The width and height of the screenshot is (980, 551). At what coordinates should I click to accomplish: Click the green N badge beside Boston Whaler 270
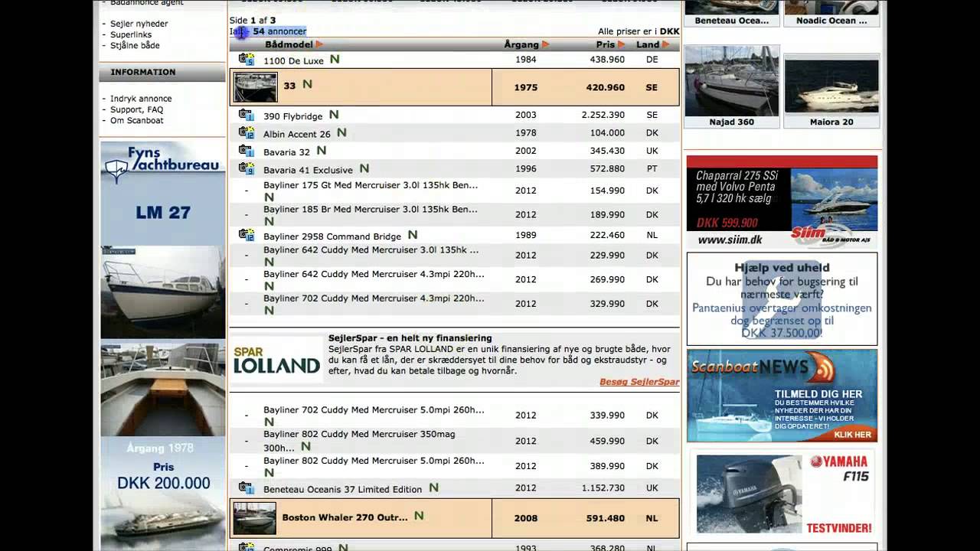coord(419,516)
